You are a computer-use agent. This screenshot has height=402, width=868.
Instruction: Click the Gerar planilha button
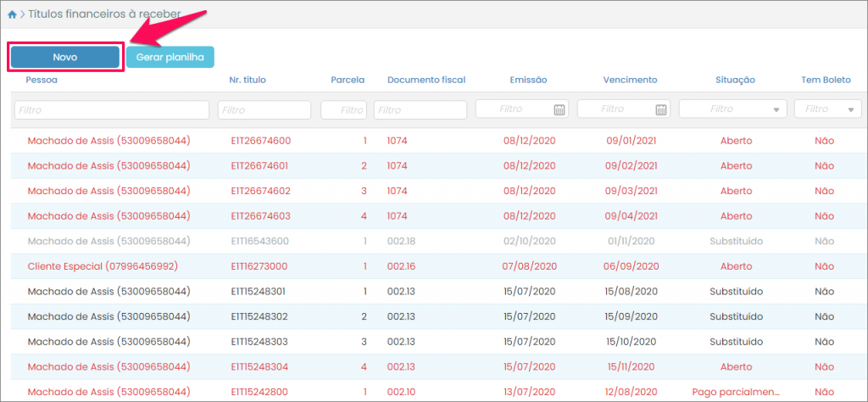(170, 57)
